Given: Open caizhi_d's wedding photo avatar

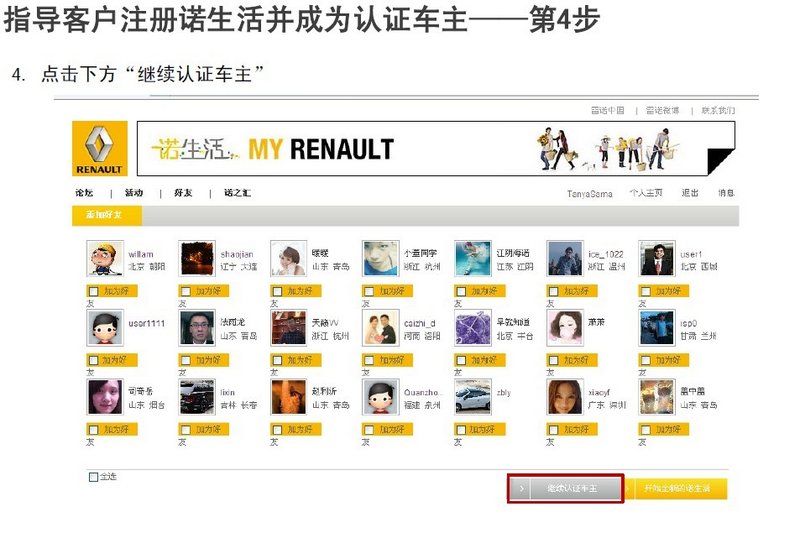Looking at the screenshot, I should click(381, 328).
